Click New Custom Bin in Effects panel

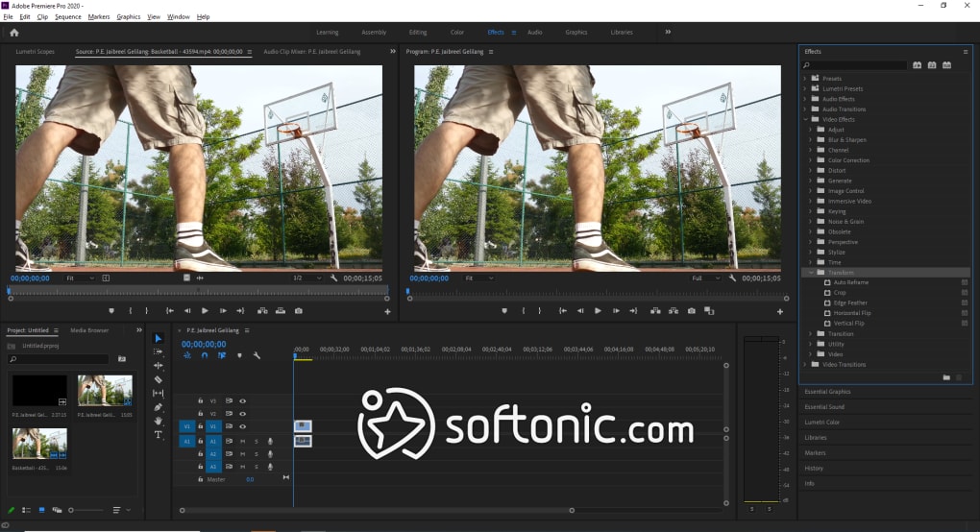point(946,377)
